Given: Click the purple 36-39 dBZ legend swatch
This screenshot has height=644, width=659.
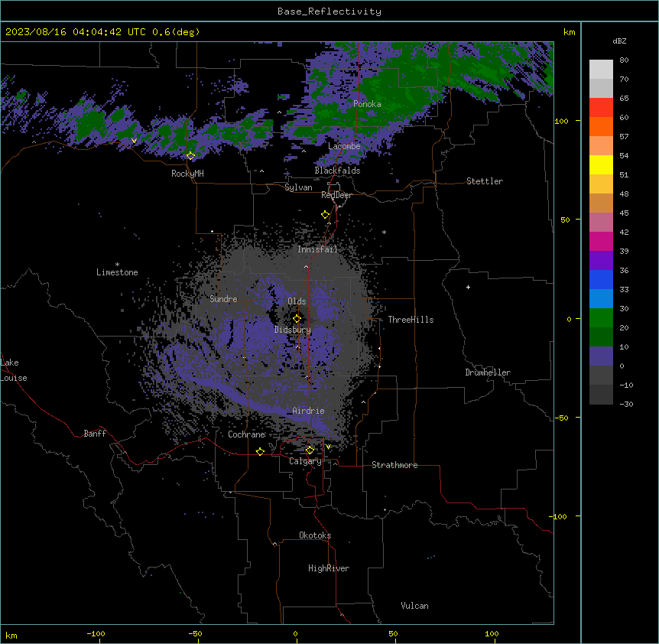Looking at the screenshot, I should click(601, 261).
